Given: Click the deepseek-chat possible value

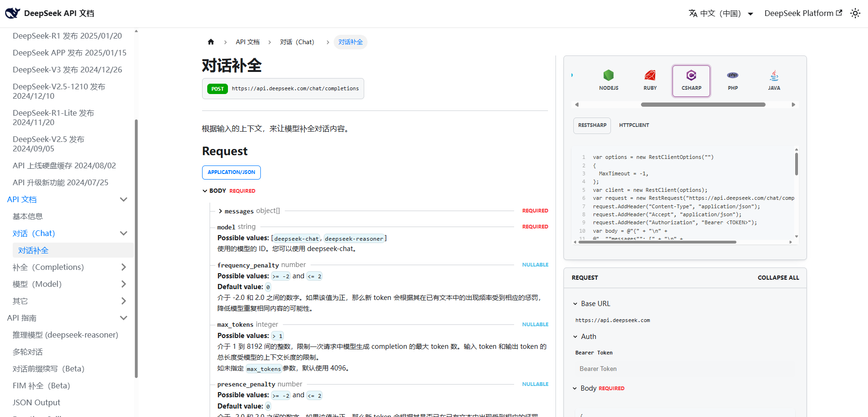Looking at the screenshot, I should (x=296, y=239).
